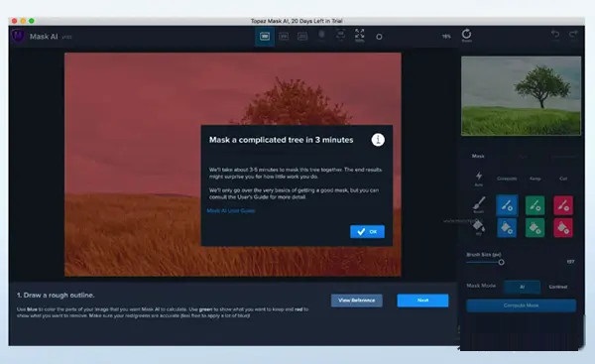Click "1. Draw a rough outline." step title
Viewport: 595px width, 364px height.
(x=56, y=295)
